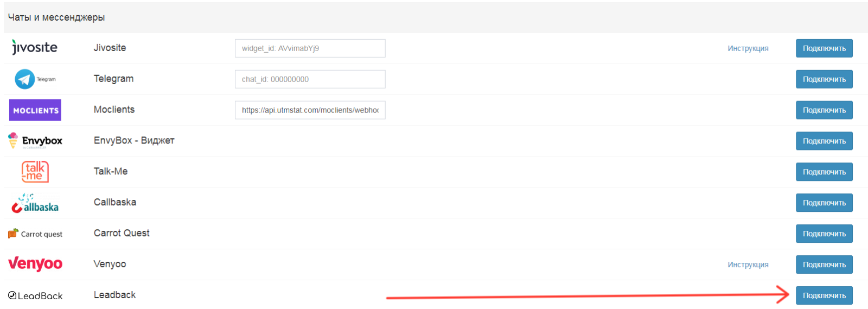Screen dimensions: 868x309
Task: Connect Leadback via Подключить button
Action: (824, 296)
